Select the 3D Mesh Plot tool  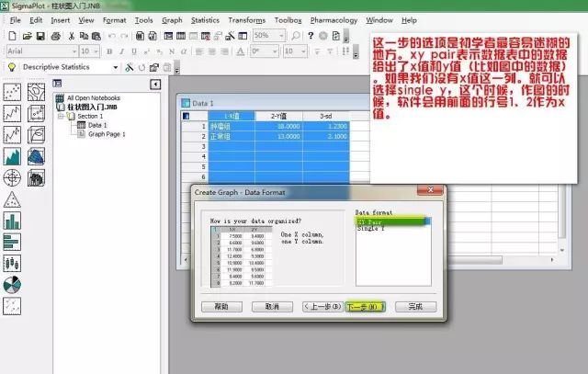[x=36, y=156]
